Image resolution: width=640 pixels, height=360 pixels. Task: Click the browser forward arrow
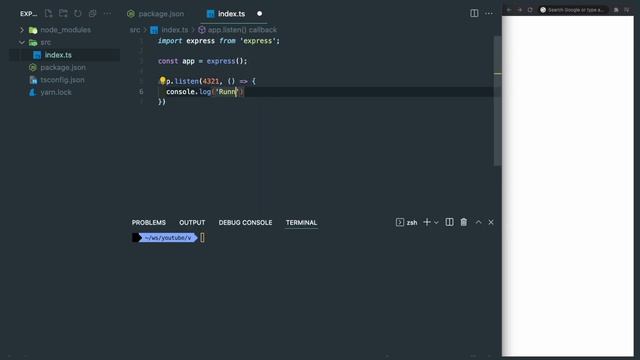tap(519, 10)
